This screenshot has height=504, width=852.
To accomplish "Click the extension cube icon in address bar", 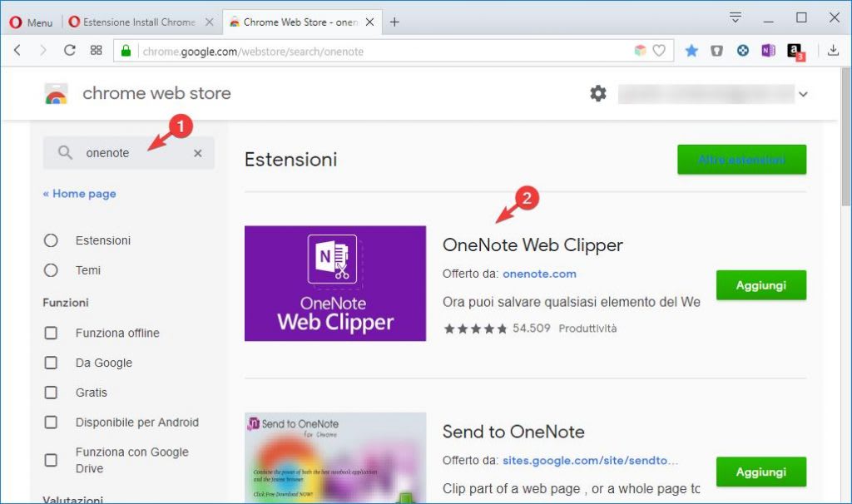I will pos(640,51).
